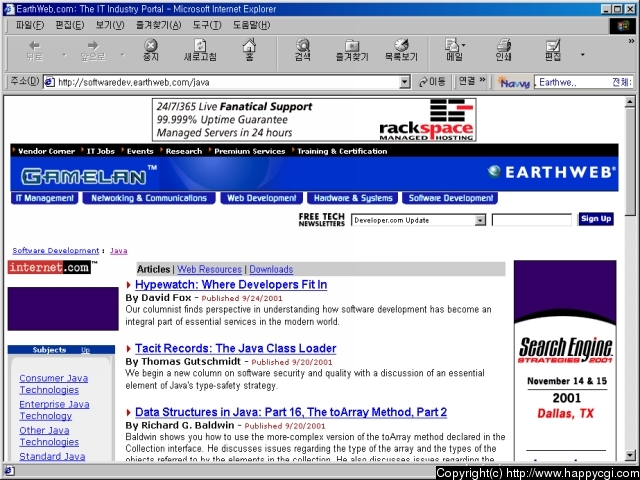This screenshot has height=480, width=640.
Task: Click the status bar page icon
Action: tap(9, 471)
